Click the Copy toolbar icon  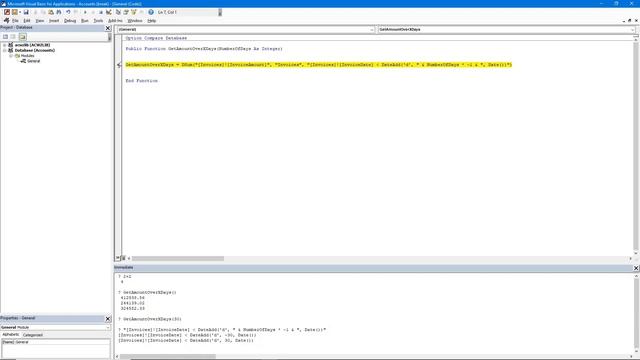pyautogui.click(x=43, y=12)
